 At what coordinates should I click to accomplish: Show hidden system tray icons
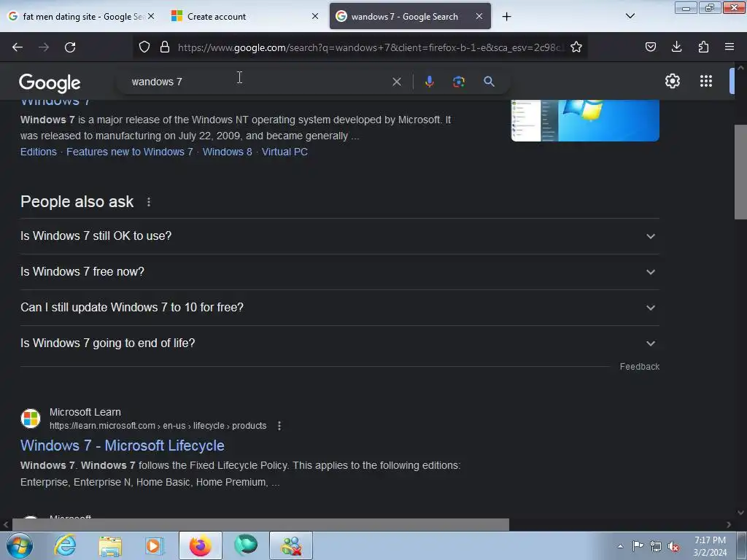pyautogui.click(x=620, y=546)
